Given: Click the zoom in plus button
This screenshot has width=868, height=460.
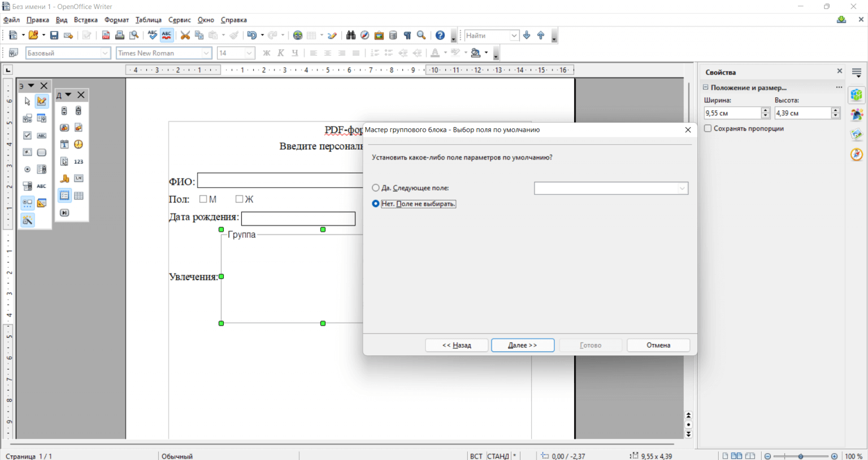Looking at the screenshot, I should tap(834, 456).
